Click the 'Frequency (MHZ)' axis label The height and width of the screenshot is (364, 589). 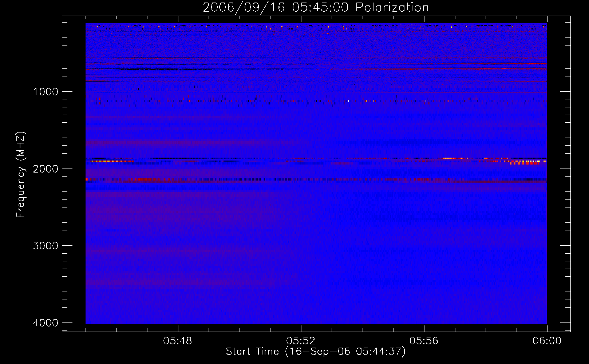click(x=21, y=175)
